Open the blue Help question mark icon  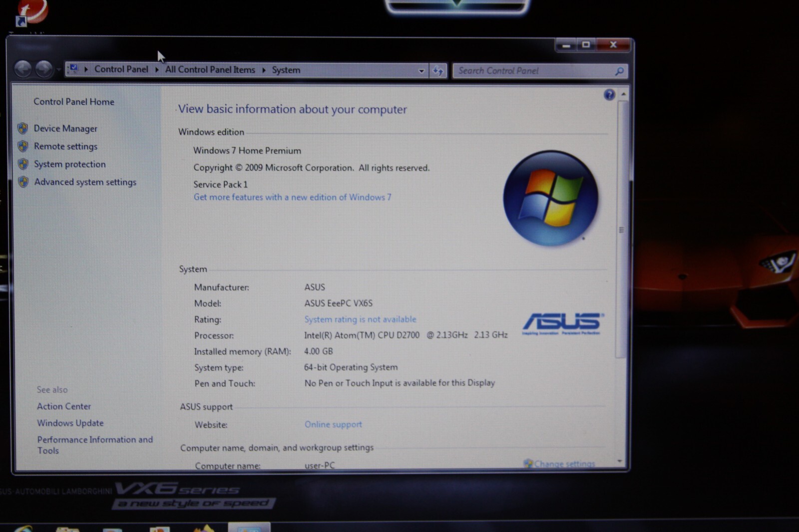point(609,95)
